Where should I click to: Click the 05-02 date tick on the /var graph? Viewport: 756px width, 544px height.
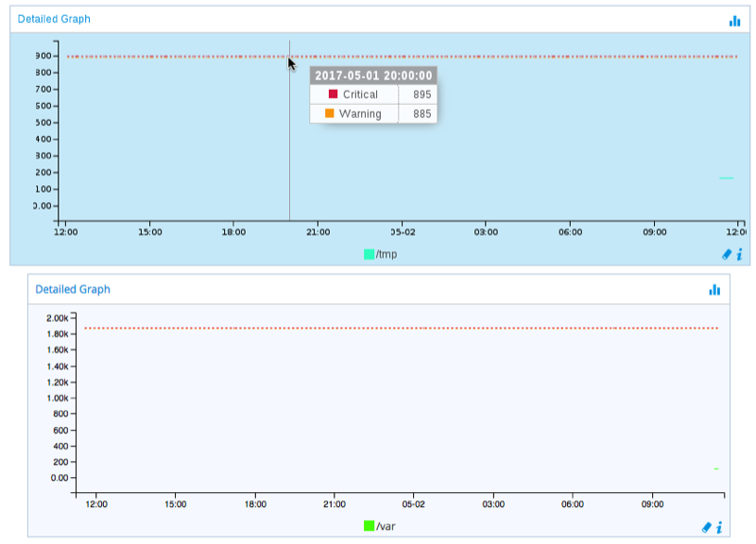click(x=413, y=504)
